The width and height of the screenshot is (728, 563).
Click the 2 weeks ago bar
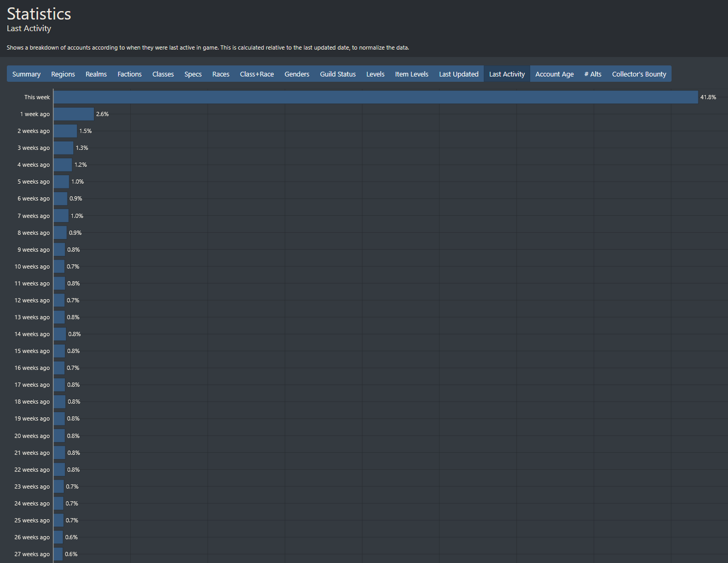click(65, 131)
